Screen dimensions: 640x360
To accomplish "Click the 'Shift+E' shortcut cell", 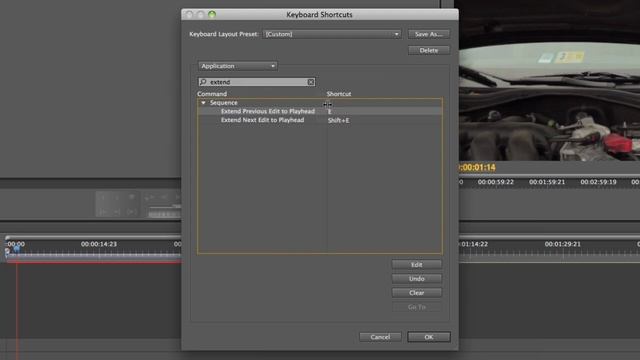I will click(x=338, y=120).
